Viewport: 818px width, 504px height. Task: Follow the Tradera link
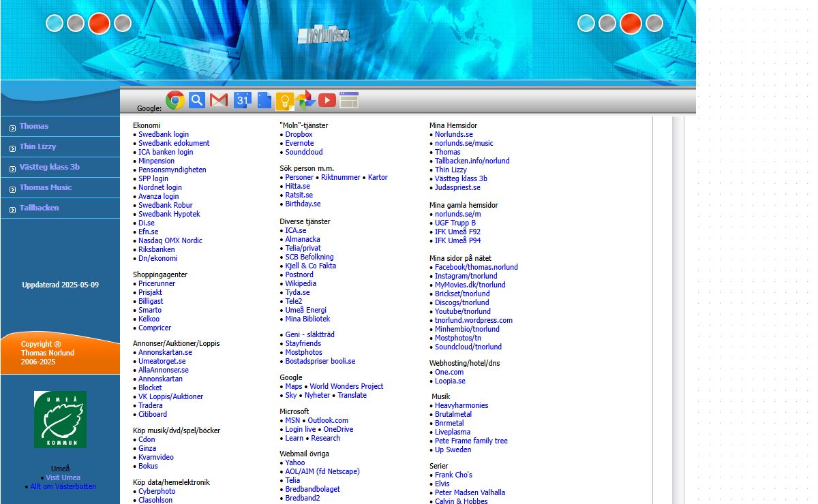point(151,406)
